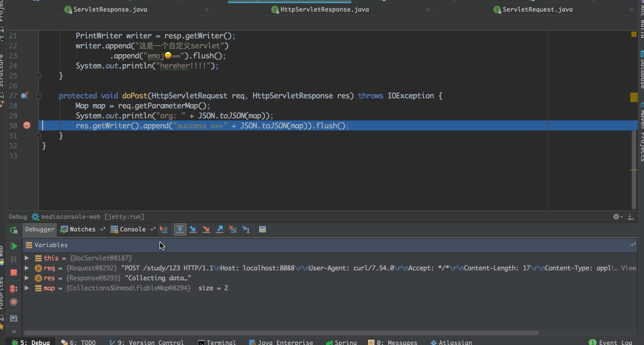Image resolution: width=644 pixels, height=345 pixels.
Task: Open the Spring tool window
Action: coord(341,342)
